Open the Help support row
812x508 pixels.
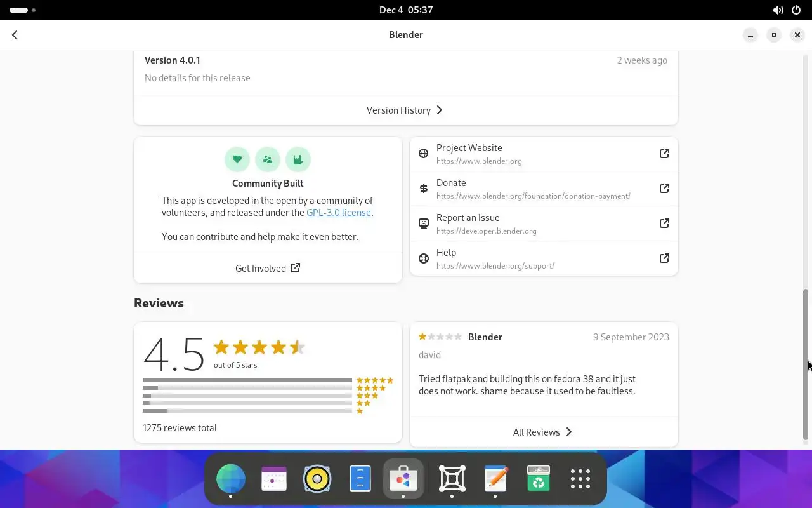point(544,258)
